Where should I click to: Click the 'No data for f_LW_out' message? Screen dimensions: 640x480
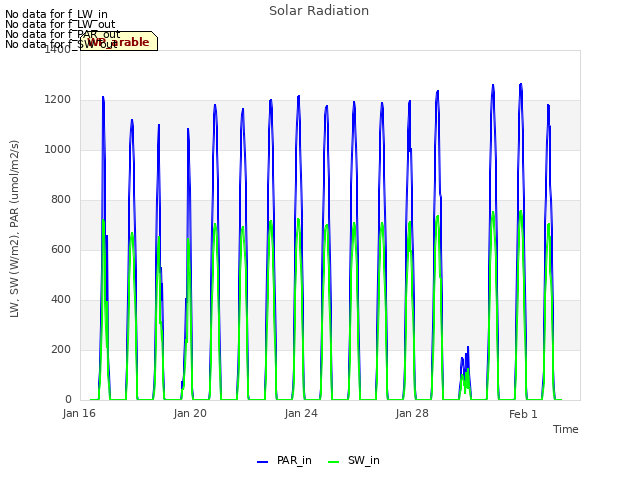(x=60, y=24)
